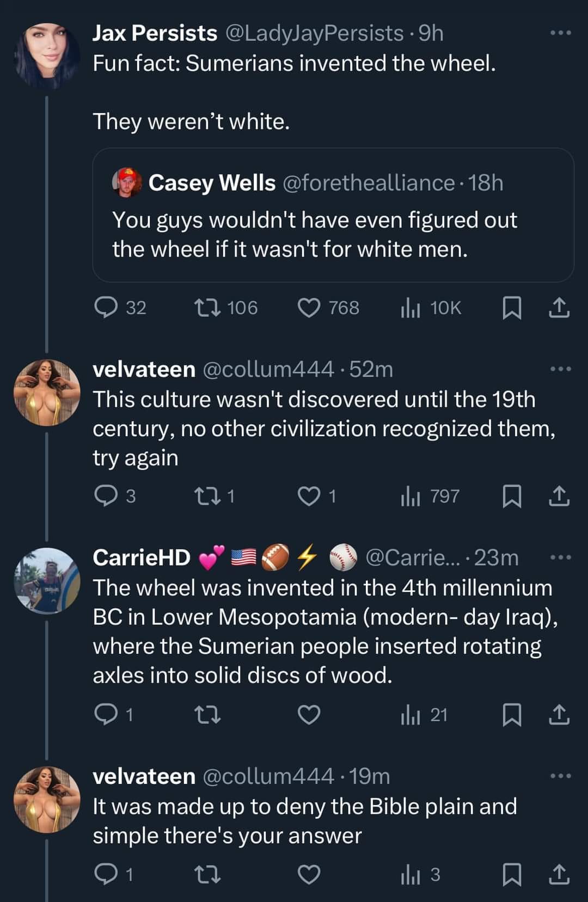Like the tweet with 768 likes
588x902 pixels.
309,308
